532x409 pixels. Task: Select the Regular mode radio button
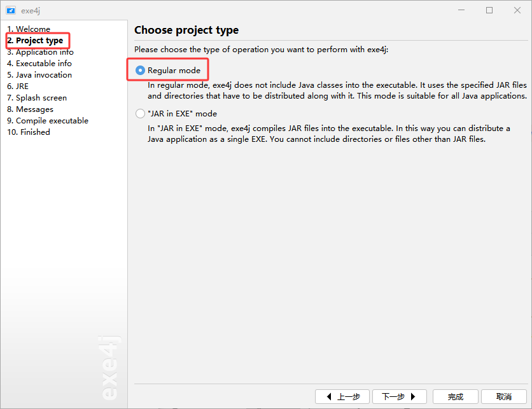(x=140, y=70)
